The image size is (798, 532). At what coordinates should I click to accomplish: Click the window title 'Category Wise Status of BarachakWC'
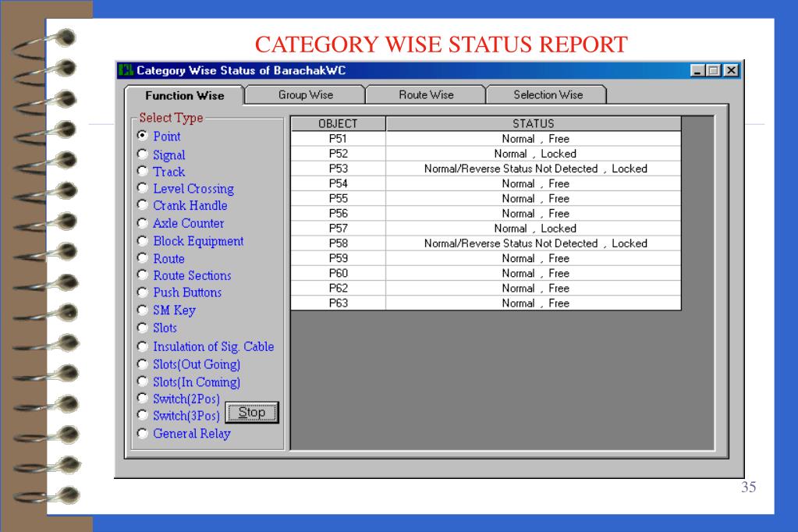click(x=241, y=70)
